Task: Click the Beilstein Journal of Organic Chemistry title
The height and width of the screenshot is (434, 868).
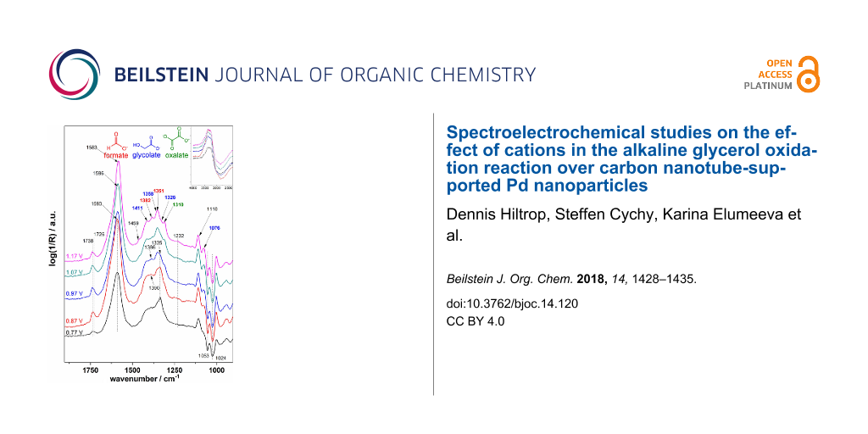Action: pyautogui.click(x=325, y=75)
